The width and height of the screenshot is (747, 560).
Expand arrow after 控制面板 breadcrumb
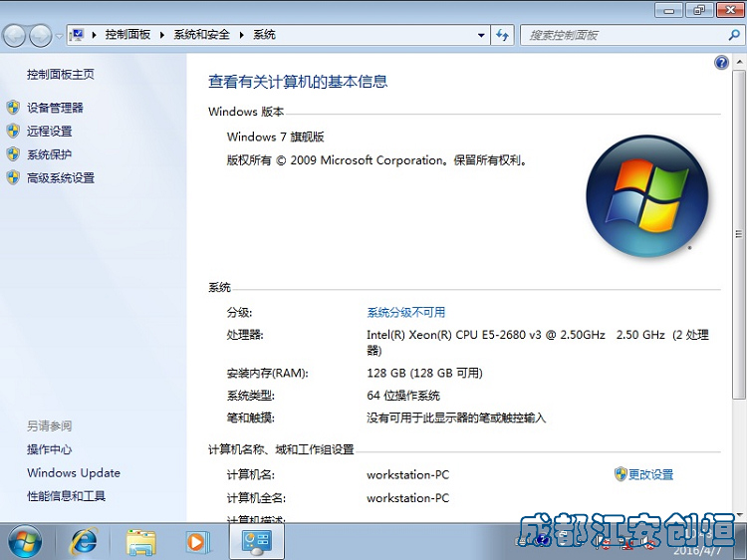pos(162,35)
